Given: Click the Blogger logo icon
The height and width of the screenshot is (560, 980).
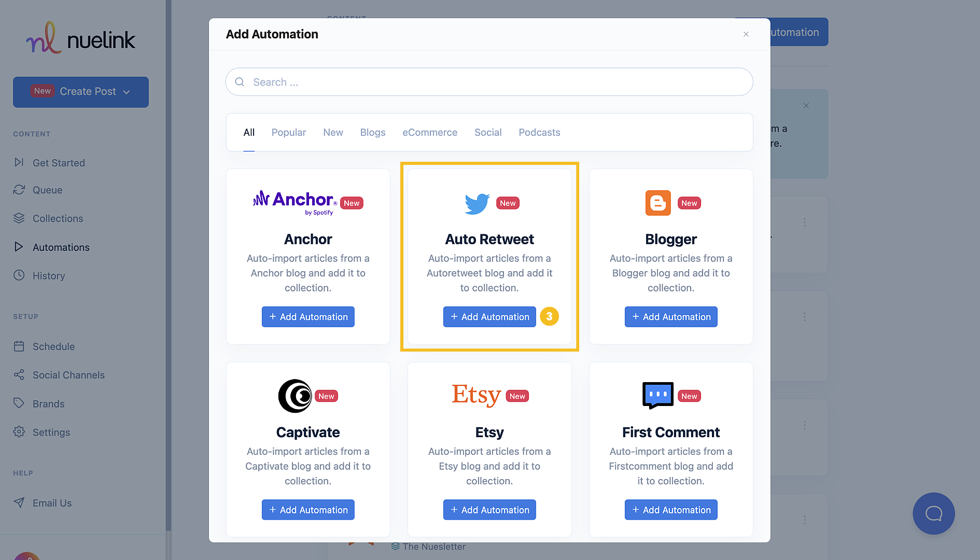Looking at the screenshot, I should 658,203.
